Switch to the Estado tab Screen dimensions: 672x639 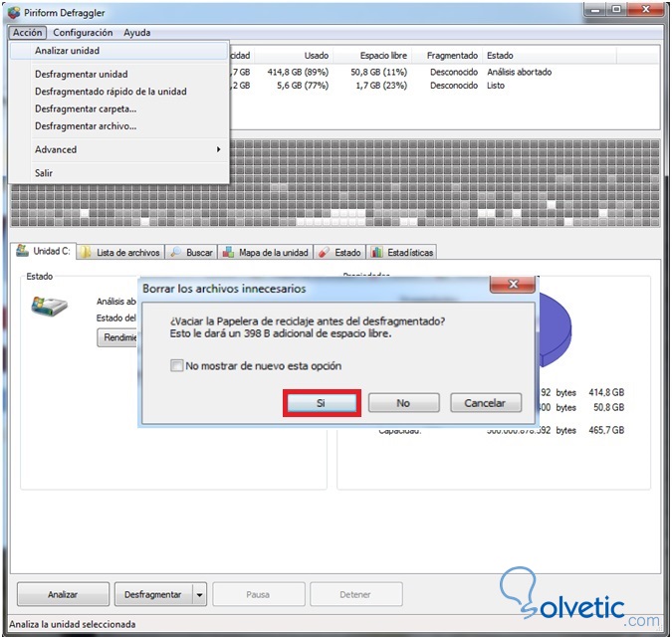(x=340, y=252)
